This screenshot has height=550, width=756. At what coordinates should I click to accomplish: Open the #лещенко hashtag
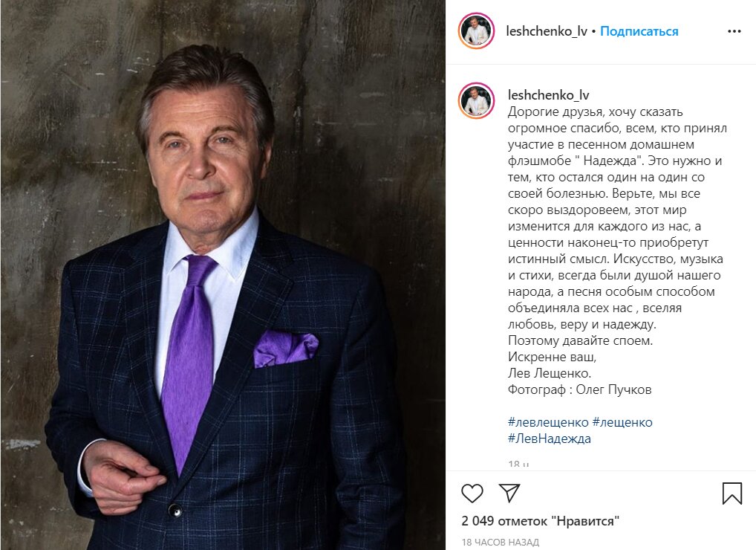pyautogui.click(x=622, y=422)
